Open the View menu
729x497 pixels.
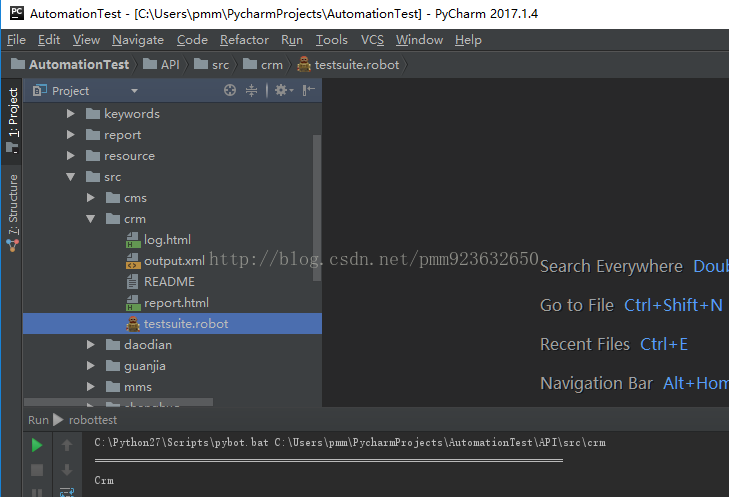[86, 40]
